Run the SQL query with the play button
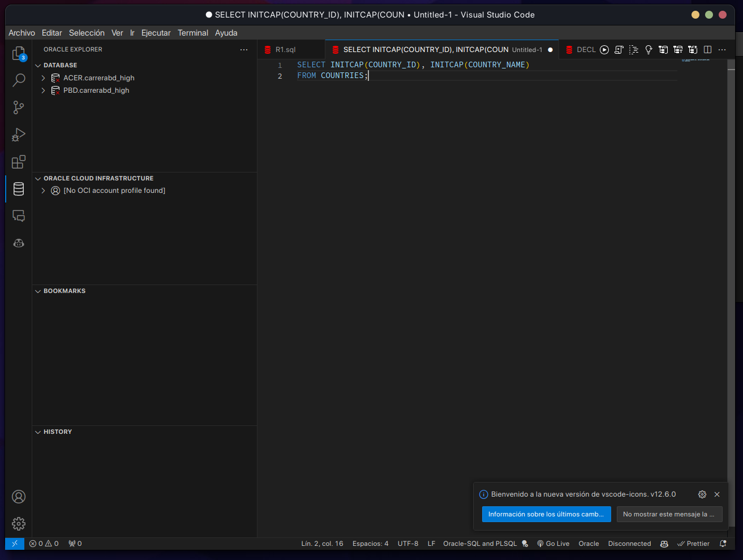Viewport: 743px width, 560px height. click(604, 49)
